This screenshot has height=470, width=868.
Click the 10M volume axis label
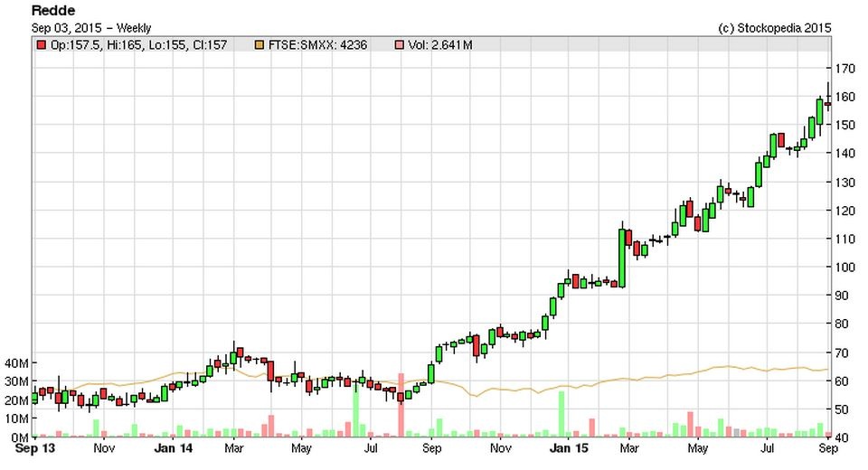point(16,418)
